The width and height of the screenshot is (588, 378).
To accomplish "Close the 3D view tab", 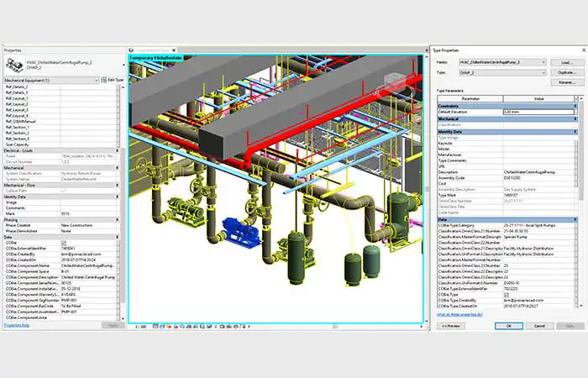I will (x=174, y=50).
